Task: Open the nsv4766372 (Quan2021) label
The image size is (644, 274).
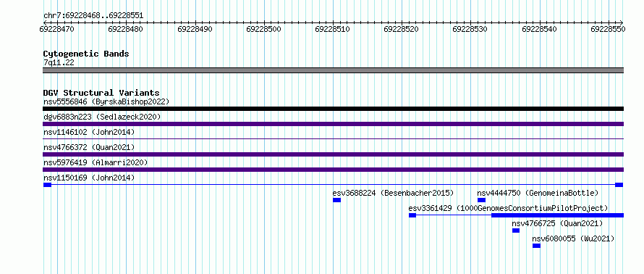Action: pos(89,147)
